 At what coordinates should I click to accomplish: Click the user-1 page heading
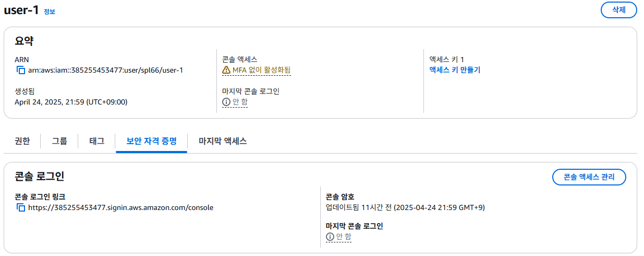pyautogui.click(x=21, y=10)
